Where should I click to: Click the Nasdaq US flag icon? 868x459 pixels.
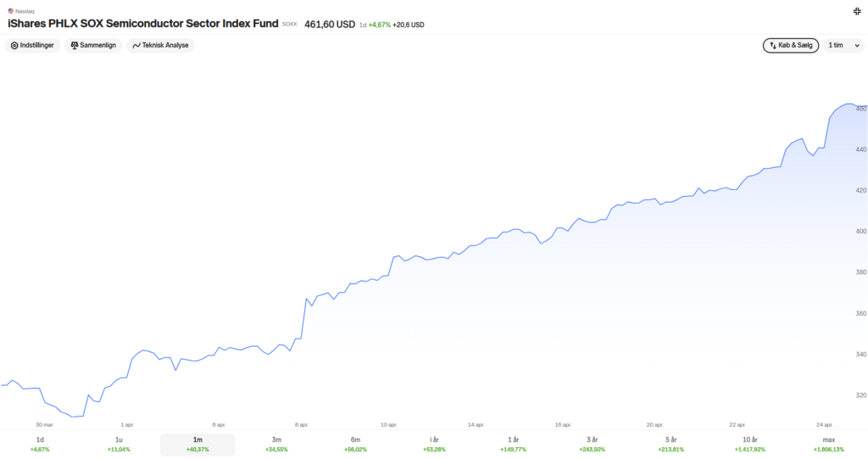[x=10, y=10]
